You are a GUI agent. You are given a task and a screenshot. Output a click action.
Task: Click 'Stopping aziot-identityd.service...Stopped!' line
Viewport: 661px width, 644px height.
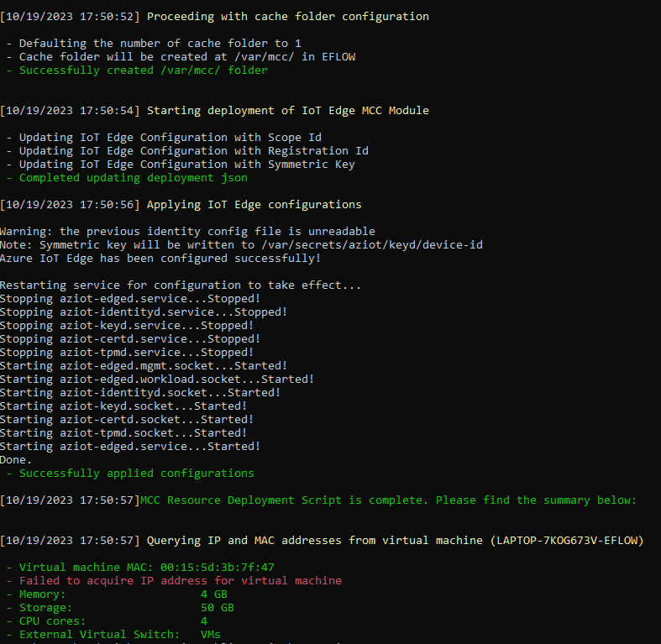(x=144, y=312)
